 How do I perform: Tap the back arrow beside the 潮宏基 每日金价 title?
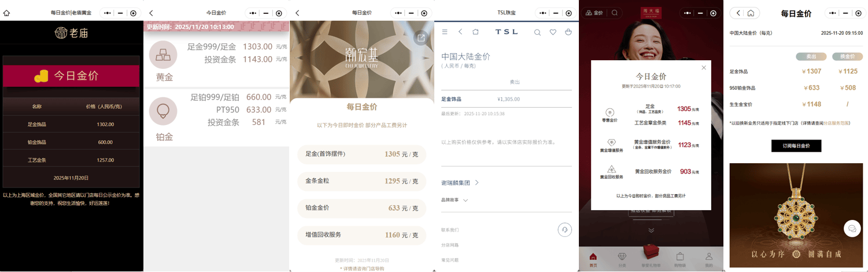pos(297,13)
